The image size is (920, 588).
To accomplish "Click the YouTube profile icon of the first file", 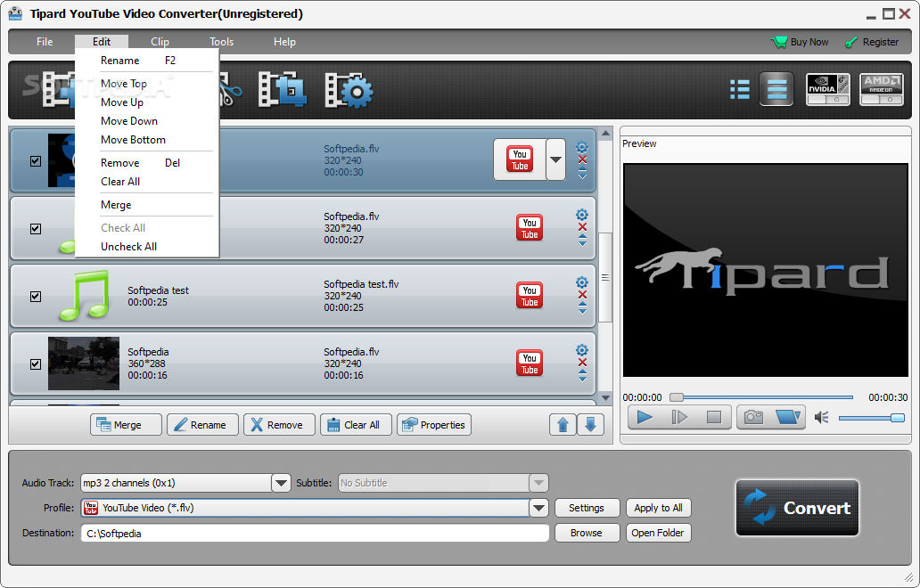I will (519, 159).
